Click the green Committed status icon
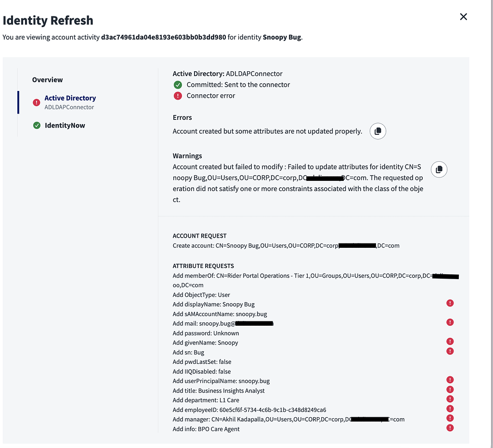 178,84
